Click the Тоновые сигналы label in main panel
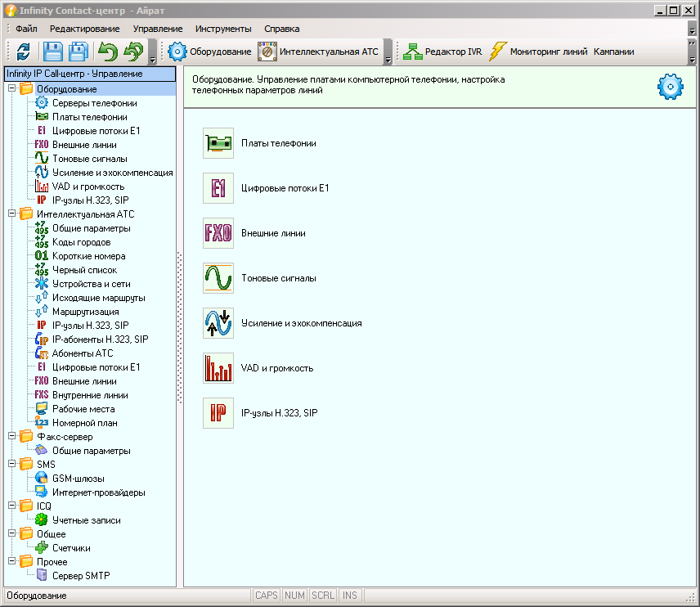The height and width of the screenshot is (607, 700). pyautogui.click(x=279, y=278)
